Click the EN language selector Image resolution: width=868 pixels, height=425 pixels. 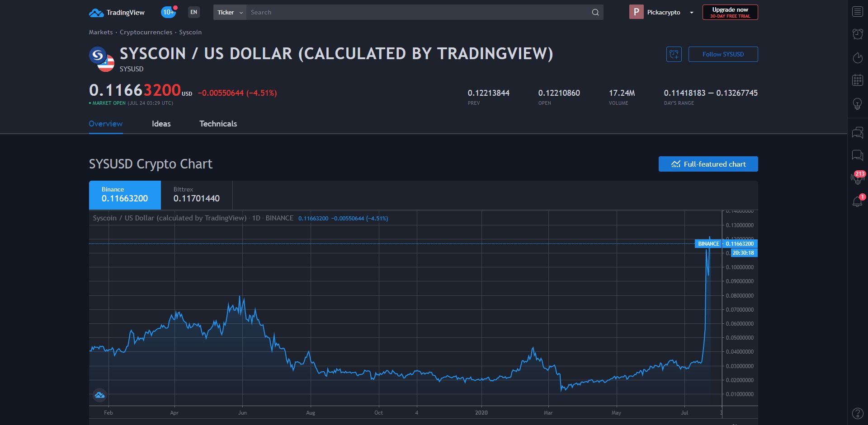194,12
